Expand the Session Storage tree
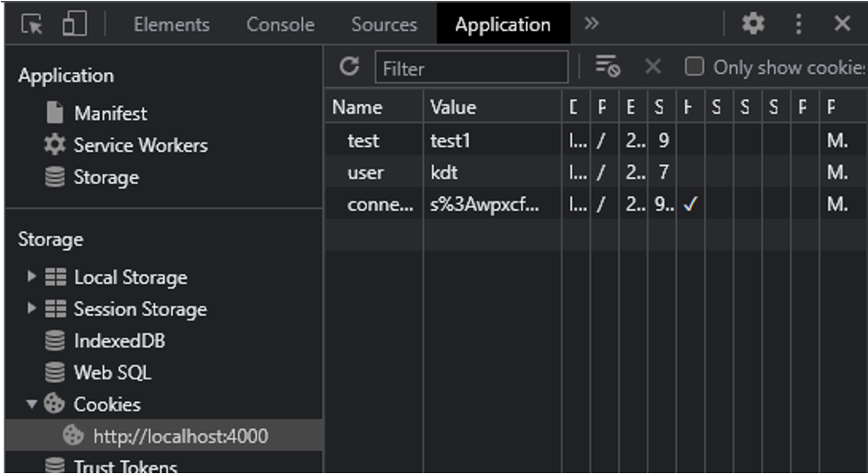This screenshot has width=868, height=474. click(32, 309)
